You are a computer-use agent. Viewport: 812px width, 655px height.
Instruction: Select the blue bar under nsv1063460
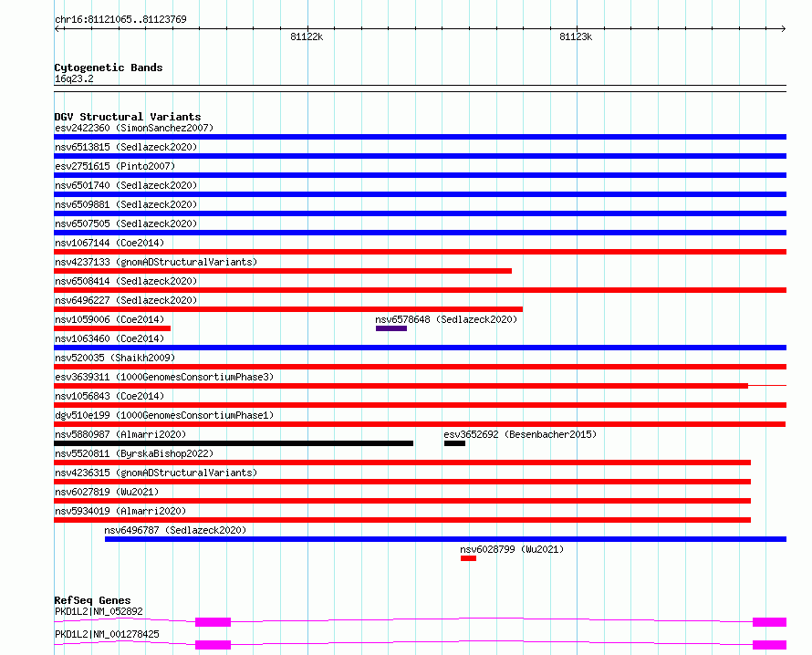click(420, 348)
